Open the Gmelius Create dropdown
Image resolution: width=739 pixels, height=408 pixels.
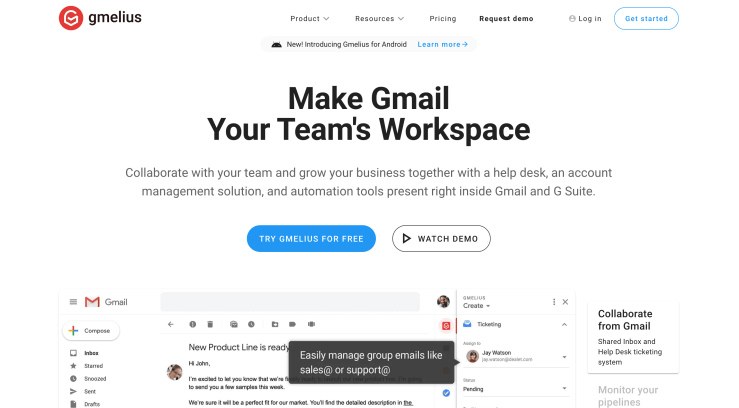[x=476, y=306]
